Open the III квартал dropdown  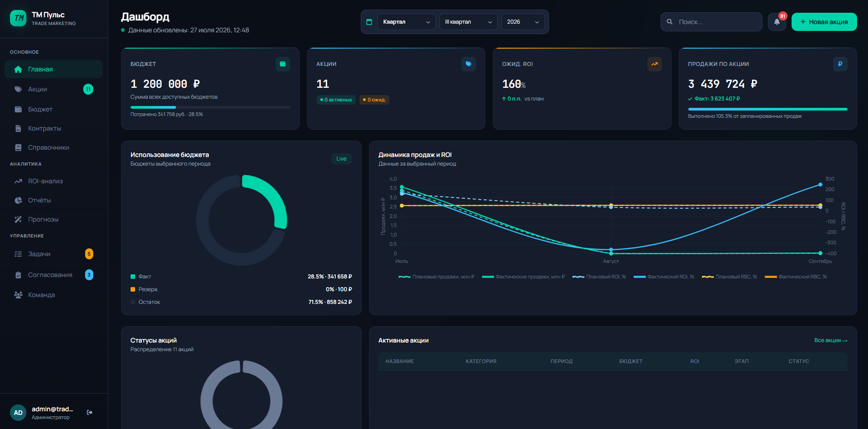point(468,22)
